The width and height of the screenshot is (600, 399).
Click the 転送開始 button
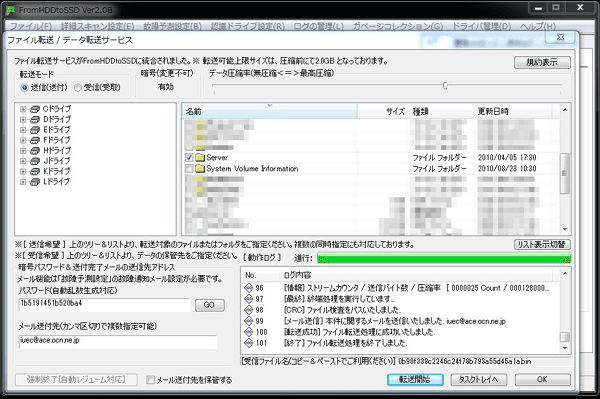pyautogui.click(x=415, y=379)
